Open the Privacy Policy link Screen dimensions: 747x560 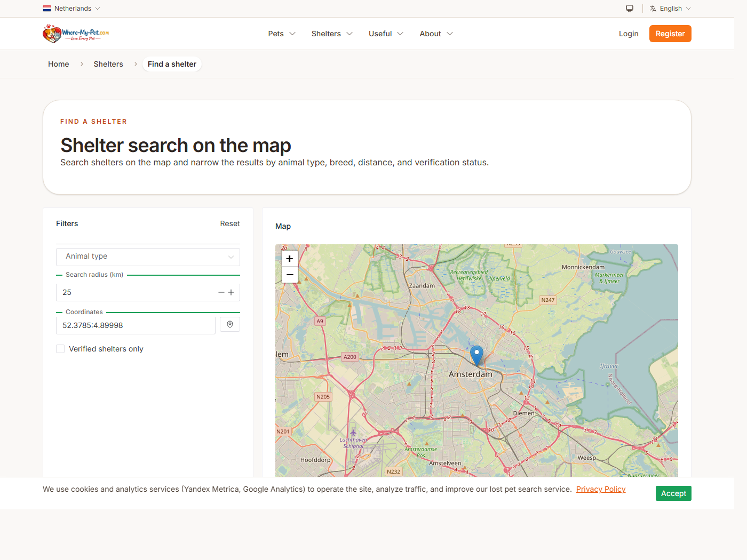tap(600, 489)
